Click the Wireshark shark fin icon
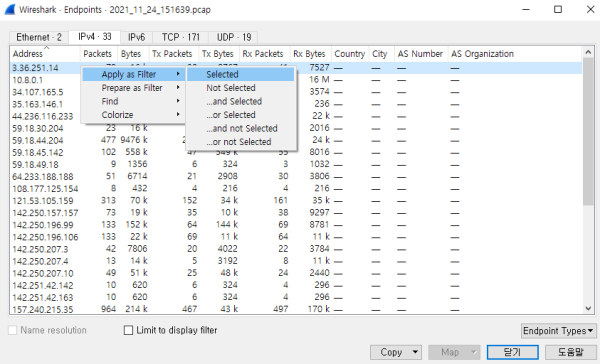The width and height of the screenshot is (600, 364). point(10,9)
